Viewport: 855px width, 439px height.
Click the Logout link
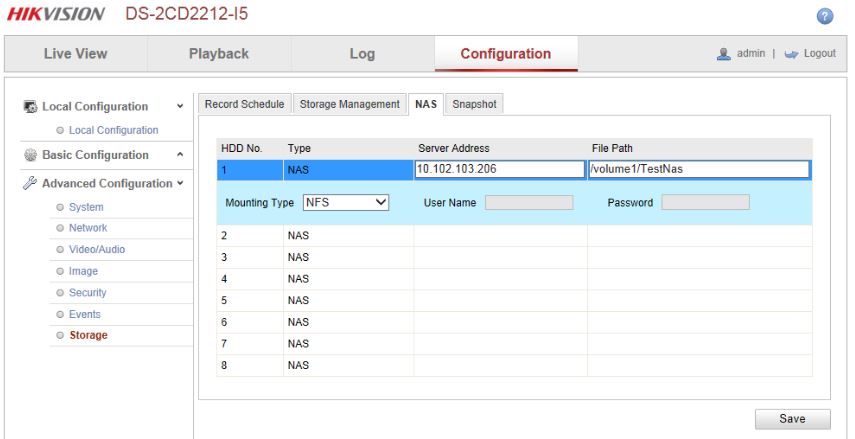click(819, 54)
